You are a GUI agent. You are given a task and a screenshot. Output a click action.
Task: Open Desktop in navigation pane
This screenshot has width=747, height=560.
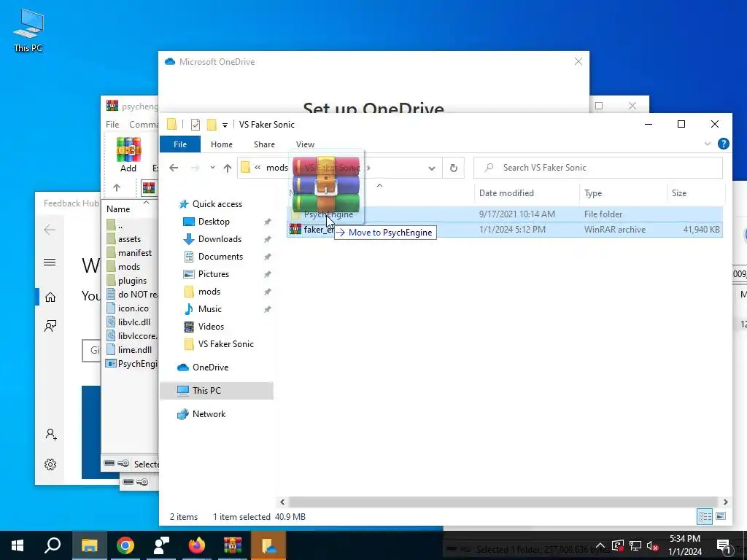214,222
